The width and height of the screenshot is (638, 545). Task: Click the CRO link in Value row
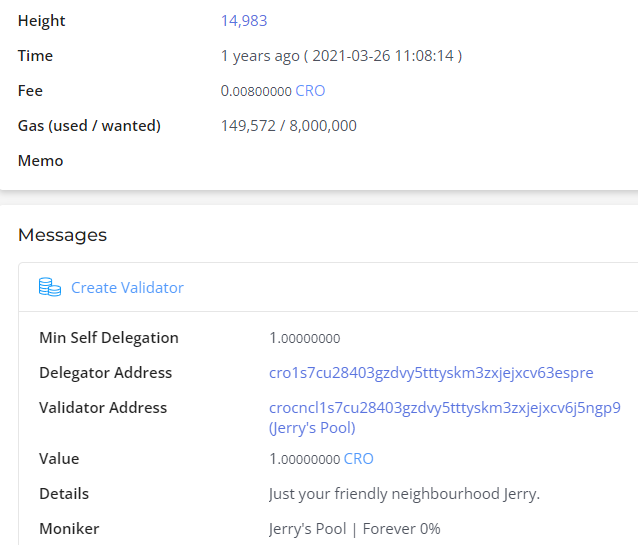tap(358, 459)
